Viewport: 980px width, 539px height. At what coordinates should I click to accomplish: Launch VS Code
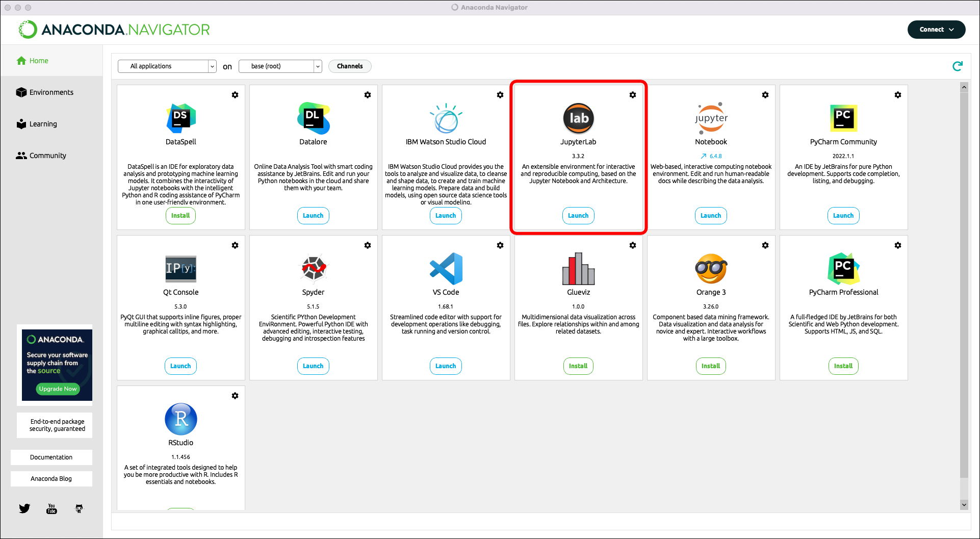tap(446, 366)
